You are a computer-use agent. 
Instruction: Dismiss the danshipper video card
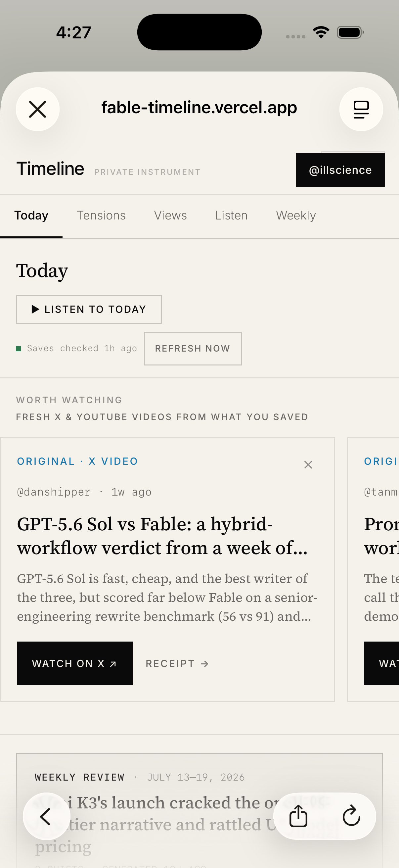308,465
